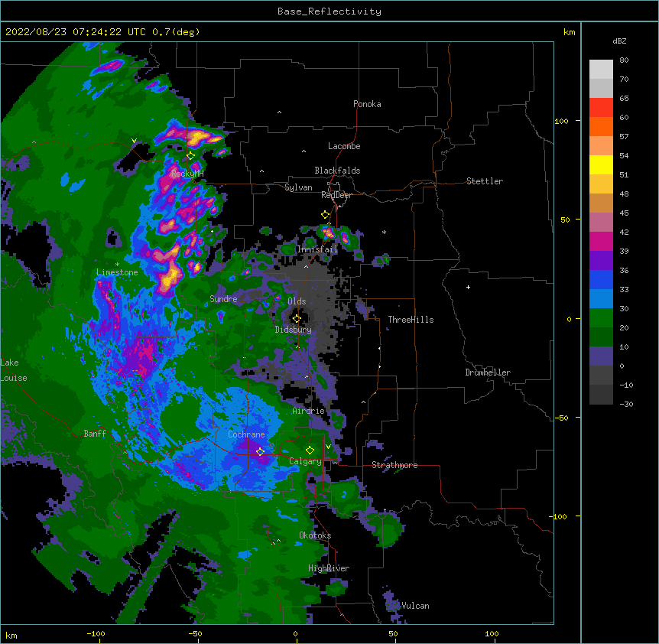Select the Limestone label

click(x=117, y=272)
